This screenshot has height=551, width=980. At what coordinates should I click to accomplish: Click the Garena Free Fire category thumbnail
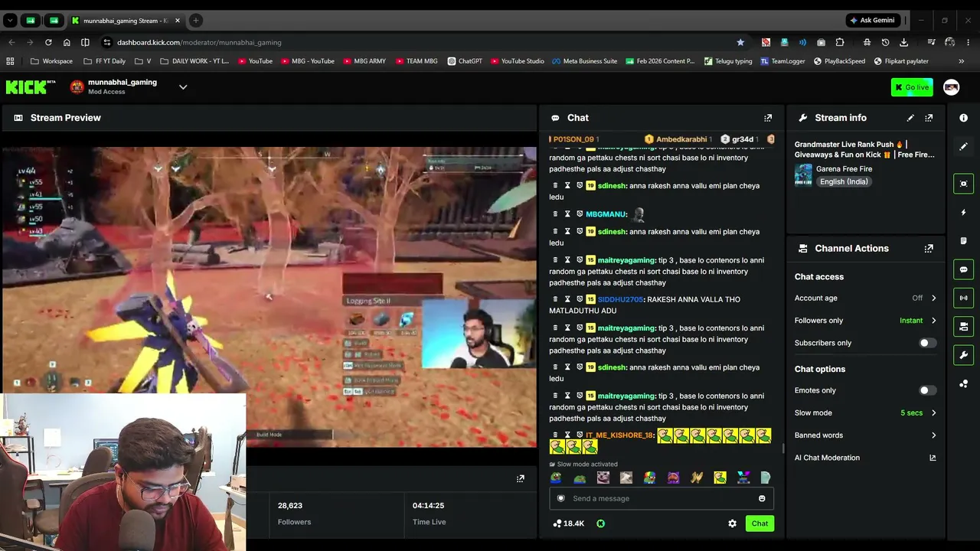(803, 175)
